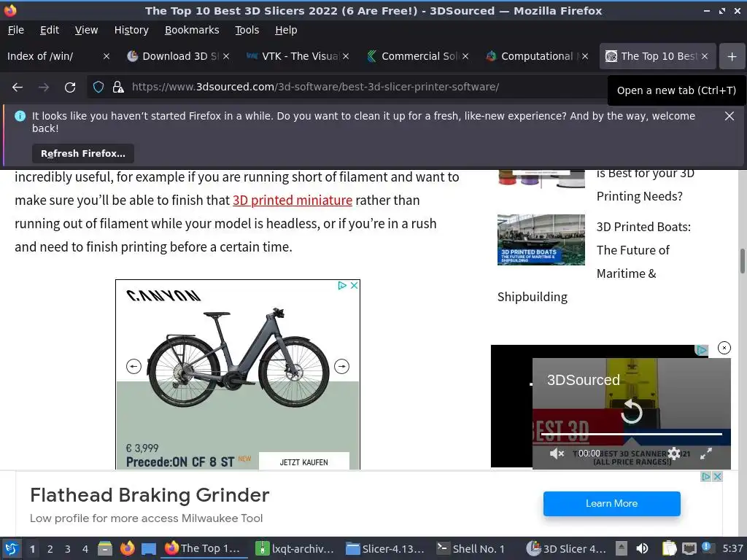Switch to '3D Slicer 4' taskbar window
This screenshot has width=747, height=560.
(x=566, y=549)
